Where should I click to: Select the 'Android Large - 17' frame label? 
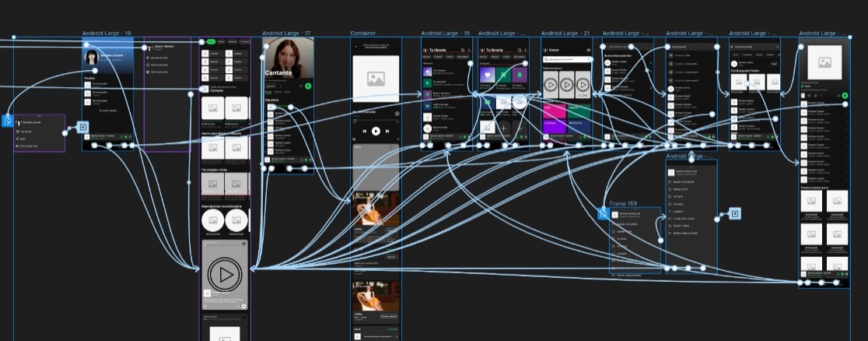click(286, 33)
